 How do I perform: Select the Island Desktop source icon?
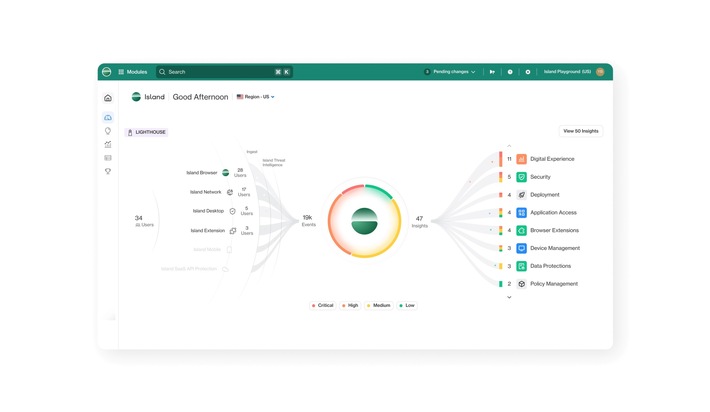point(232,211)
